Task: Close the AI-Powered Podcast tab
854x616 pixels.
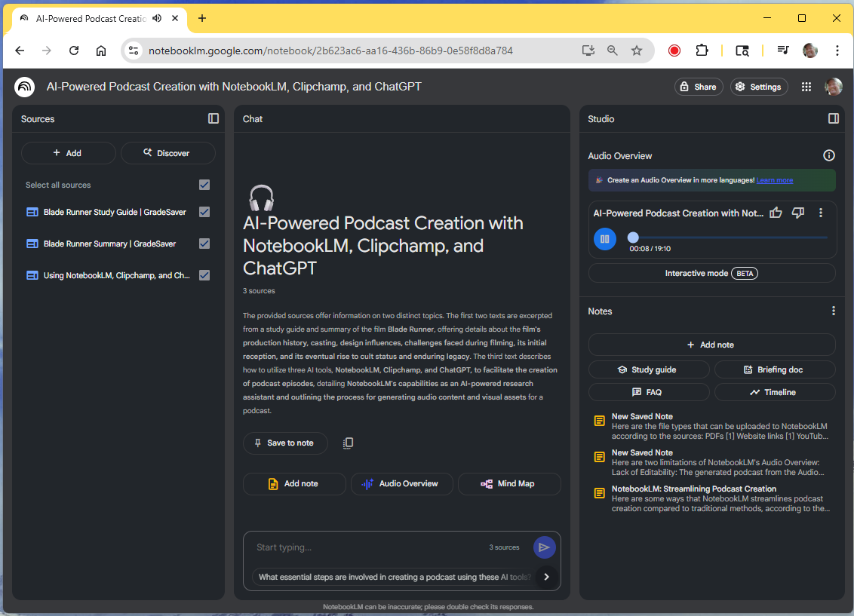Action: (175, 18)
